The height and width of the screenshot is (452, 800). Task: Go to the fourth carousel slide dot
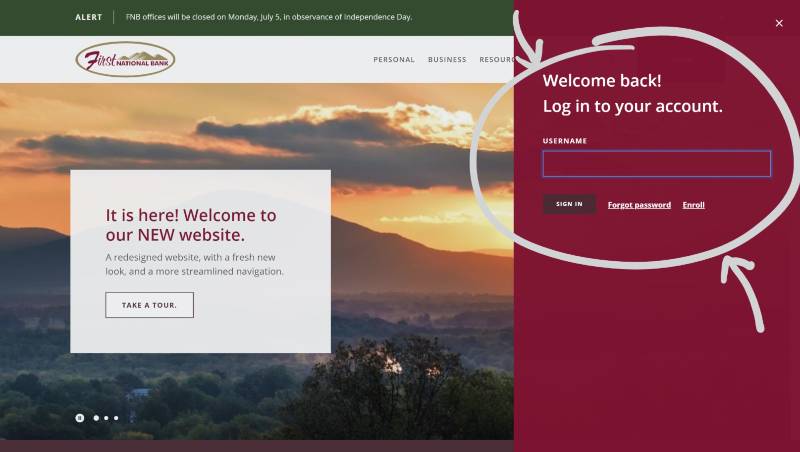pos(116,418)
